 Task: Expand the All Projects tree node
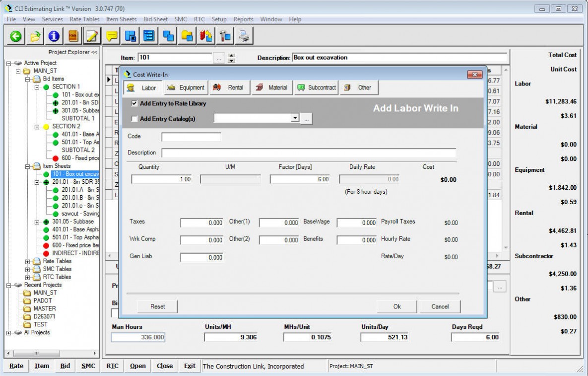(x=8, y=332)
